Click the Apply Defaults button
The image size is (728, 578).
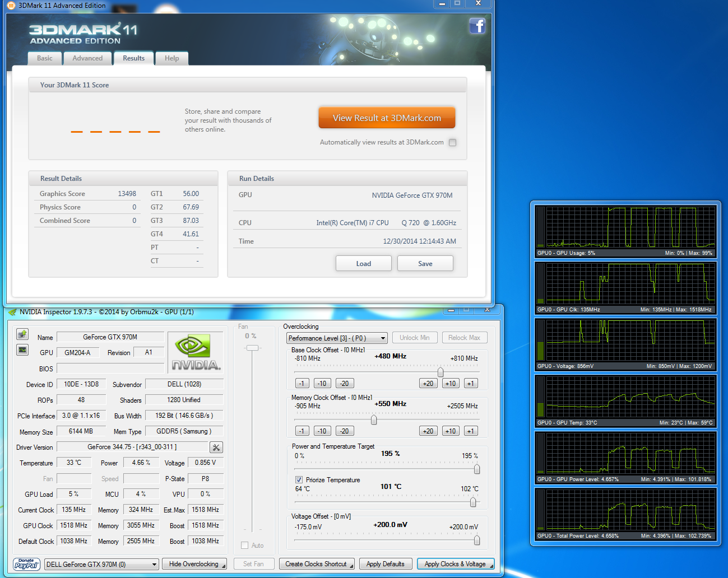386,564
